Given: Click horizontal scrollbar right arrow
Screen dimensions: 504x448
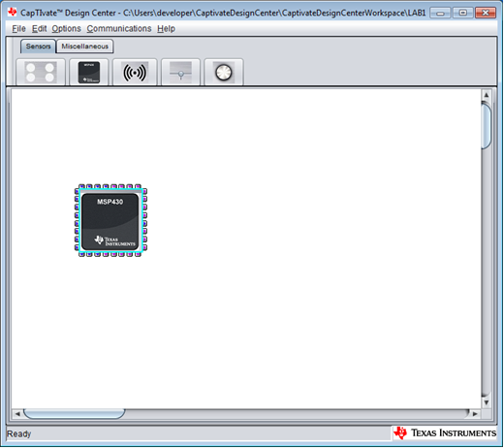Looking at the screenshot, I should tap(475, 414).
